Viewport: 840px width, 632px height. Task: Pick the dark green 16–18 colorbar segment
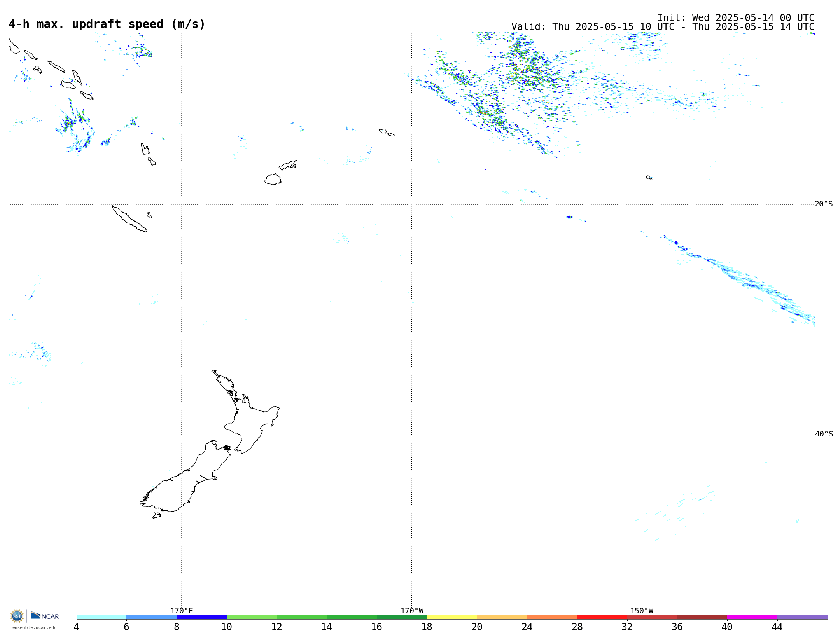pos(402,617)
